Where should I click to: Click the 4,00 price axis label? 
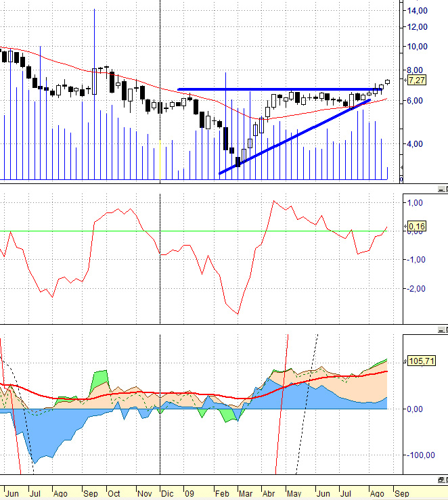(415, 144)
